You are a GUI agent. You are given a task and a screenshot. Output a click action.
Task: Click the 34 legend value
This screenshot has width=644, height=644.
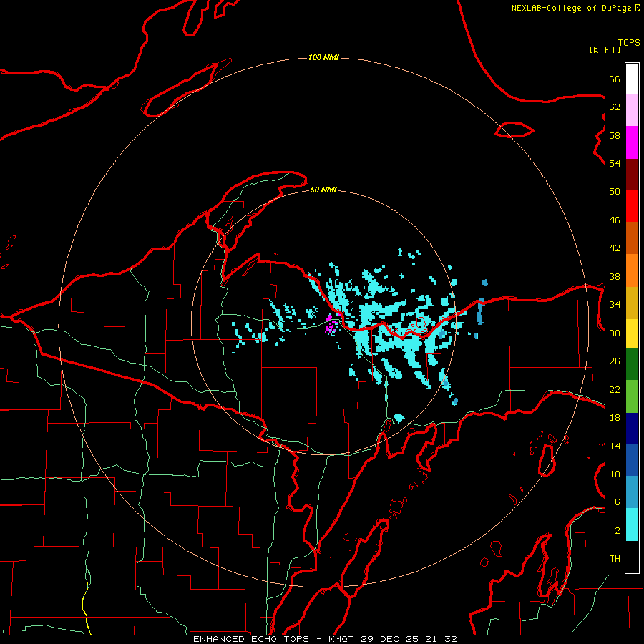[615, 305]
